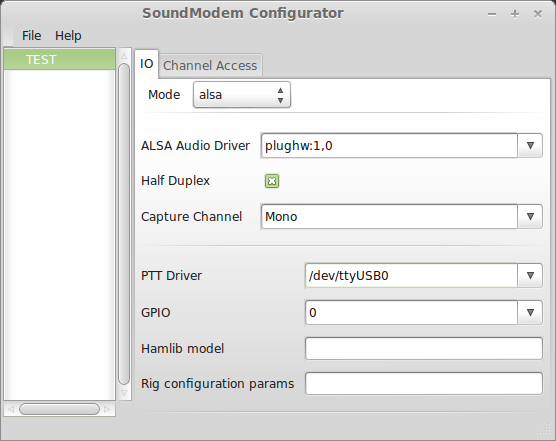Click the horizontal scrollbar right arrow

[107, 409]
